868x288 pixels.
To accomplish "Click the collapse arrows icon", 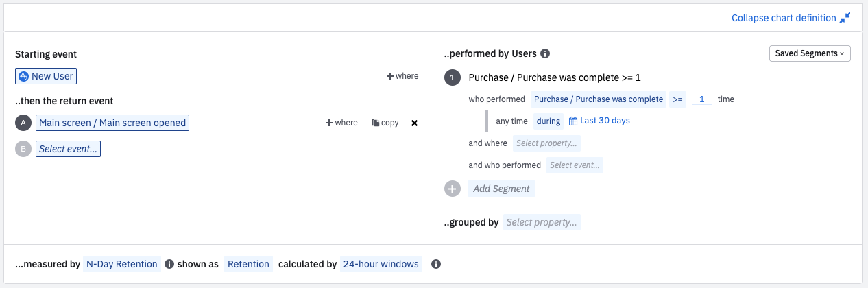I will (x=845, y=18).
